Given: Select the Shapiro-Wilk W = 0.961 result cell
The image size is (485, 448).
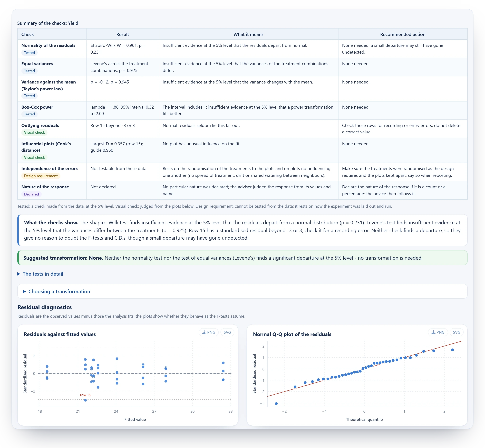Looking at the screenshot, I should pos(123,49).
